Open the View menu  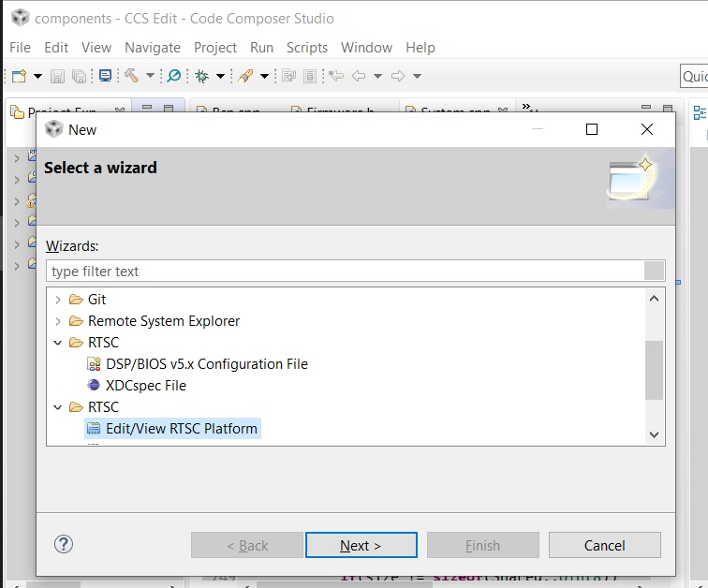[x=96, y=48]
